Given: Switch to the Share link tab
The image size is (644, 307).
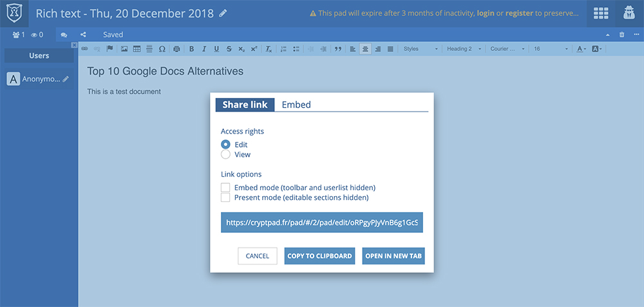Looking at the screenshot, I should 245,104.
